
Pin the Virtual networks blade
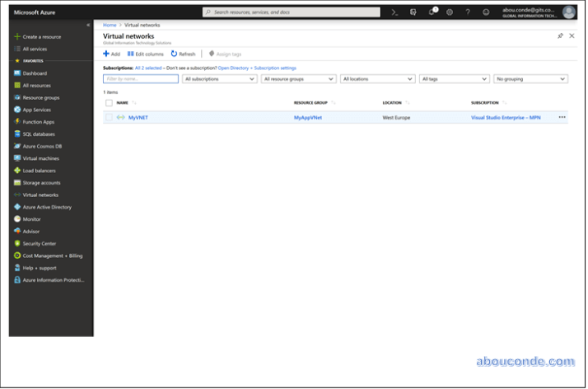coord(560,36)
